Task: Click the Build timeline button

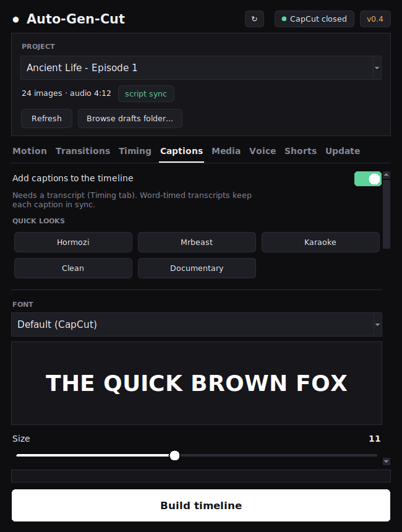Action: click(201, 505)
